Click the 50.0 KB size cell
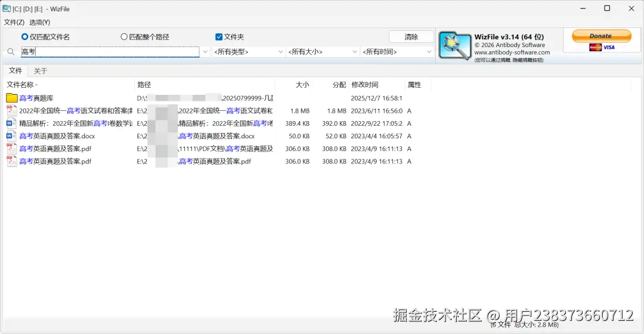644x334 pixels. click(x=299, y=136)
